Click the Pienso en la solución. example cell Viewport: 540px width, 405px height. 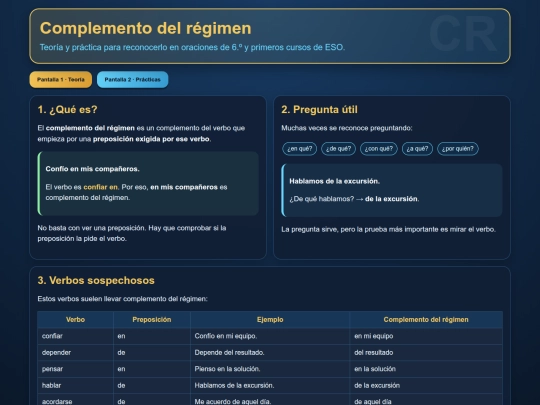(x=270, y=369)
